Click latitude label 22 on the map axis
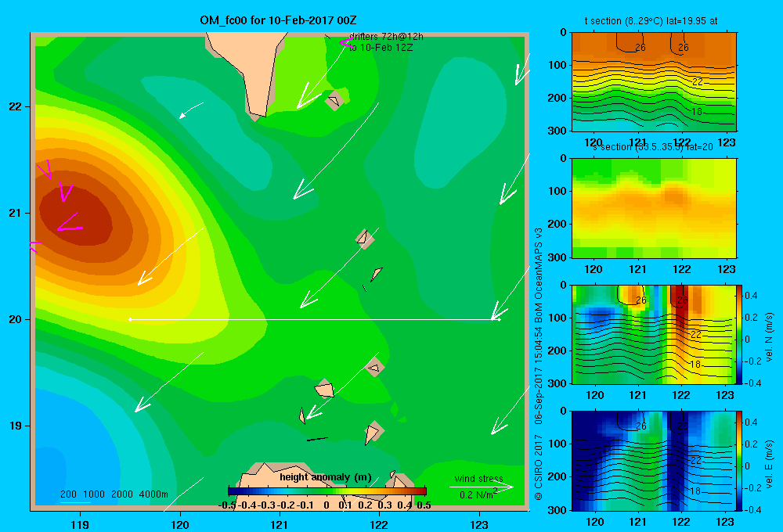Image resolution: width=783 pixels, height=532 pixels. tap(16, 106)
